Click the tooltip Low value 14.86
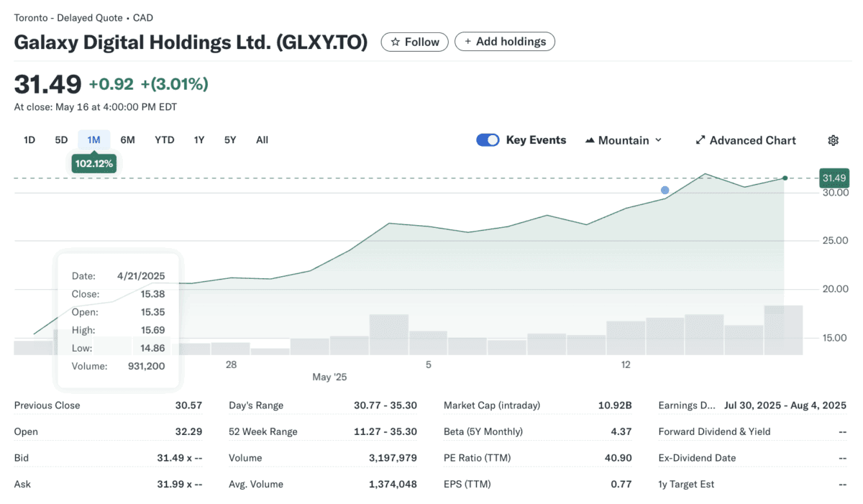This screenshot has height=504, width=863. tap(153, 348)
